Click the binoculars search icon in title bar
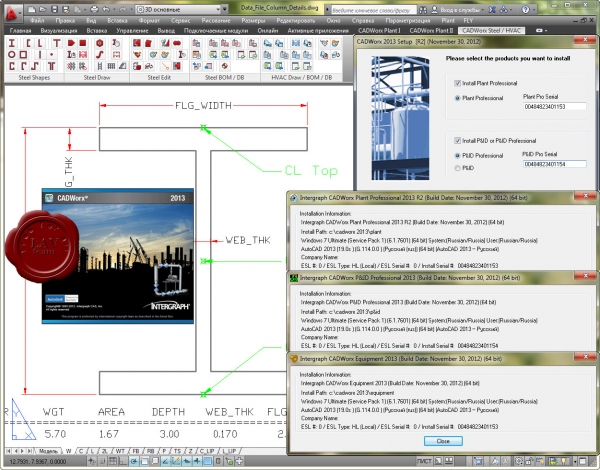This screenshot has width=600, height=470. tap(423, 10)
